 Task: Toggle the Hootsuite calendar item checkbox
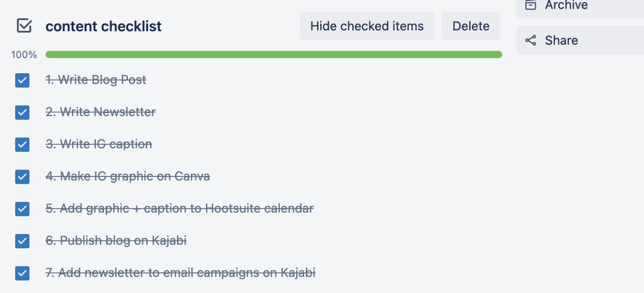[x=22, y=209]
